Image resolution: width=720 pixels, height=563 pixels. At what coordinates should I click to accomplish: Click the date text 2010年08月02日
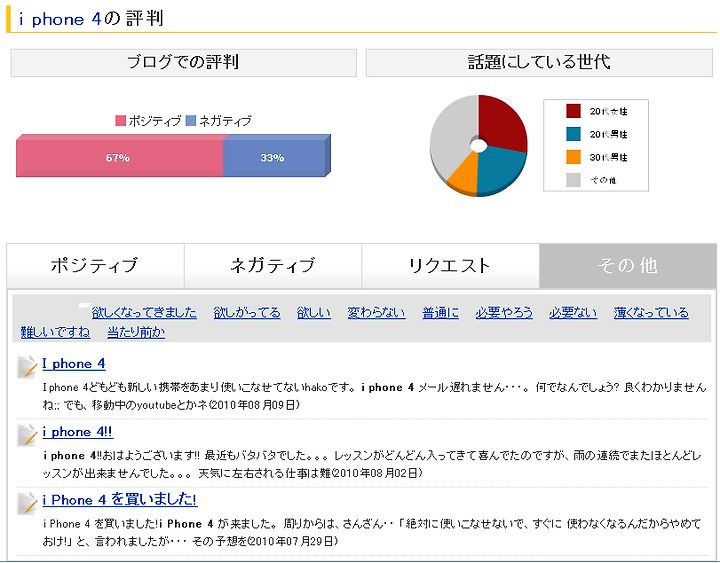click(x=376, y=473)
